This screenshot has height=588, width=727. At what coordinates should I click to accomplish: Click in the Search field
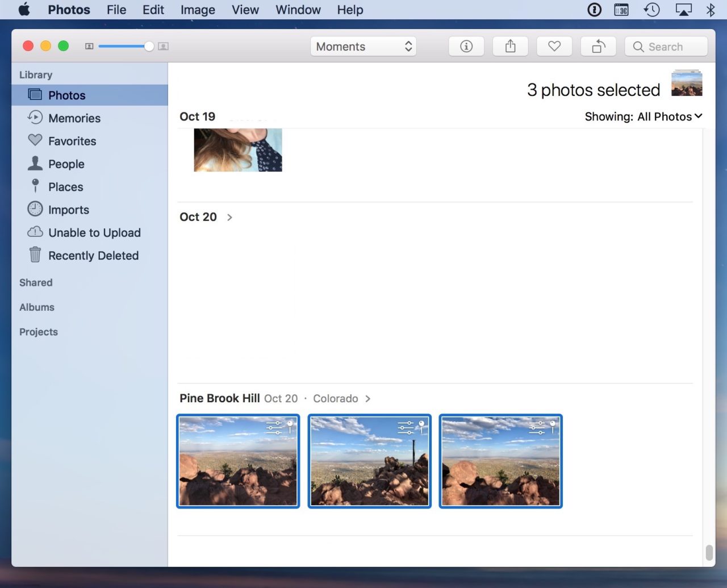(x=666, y=47)
